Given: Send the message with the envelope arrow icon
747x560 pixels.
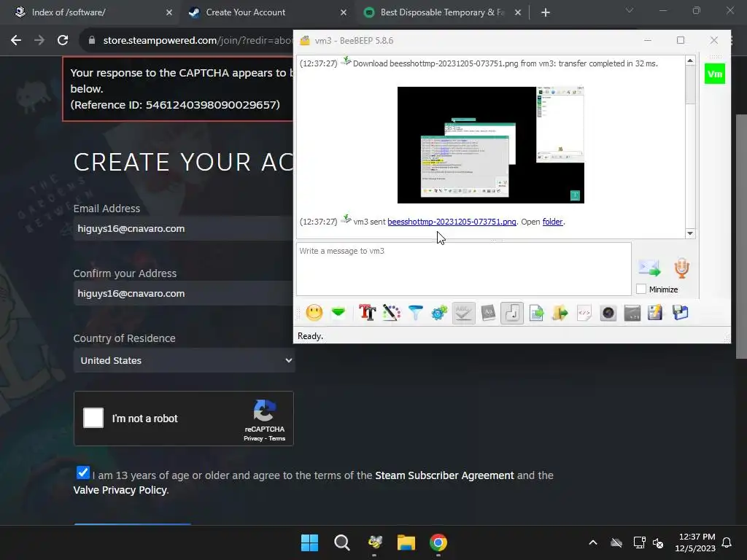Looking at the screenshot, I should (649, 268).
